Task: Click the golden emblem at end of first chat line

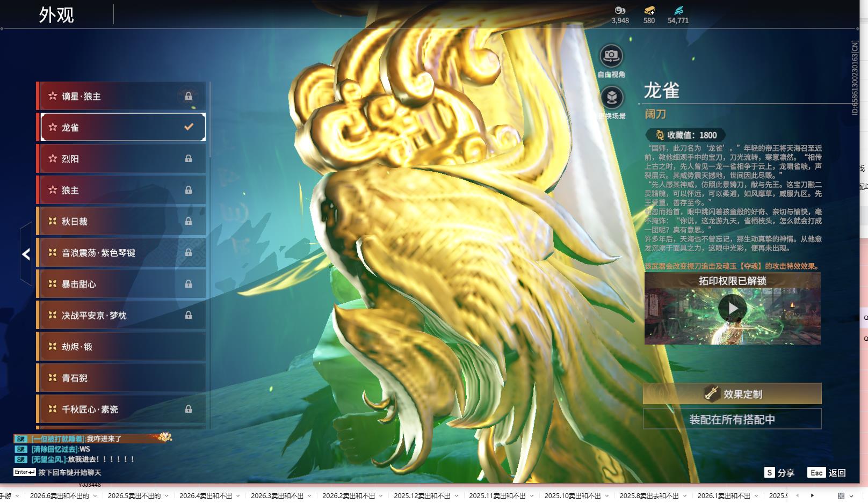Action: [x=164, y=437]
